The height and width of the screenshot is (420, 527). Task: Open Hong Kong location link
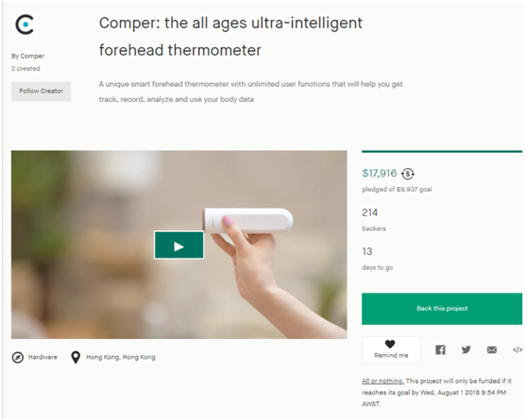(121, 357)
